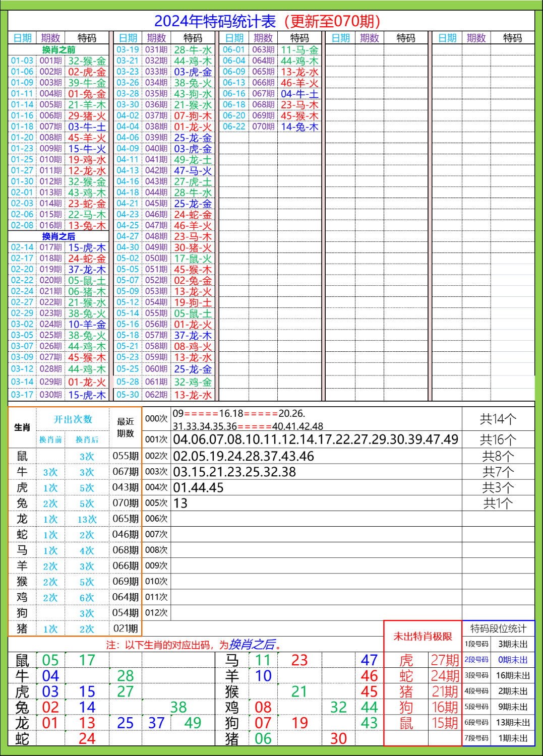Select the 13次 count in the 龙 row

tap(87, 519)
